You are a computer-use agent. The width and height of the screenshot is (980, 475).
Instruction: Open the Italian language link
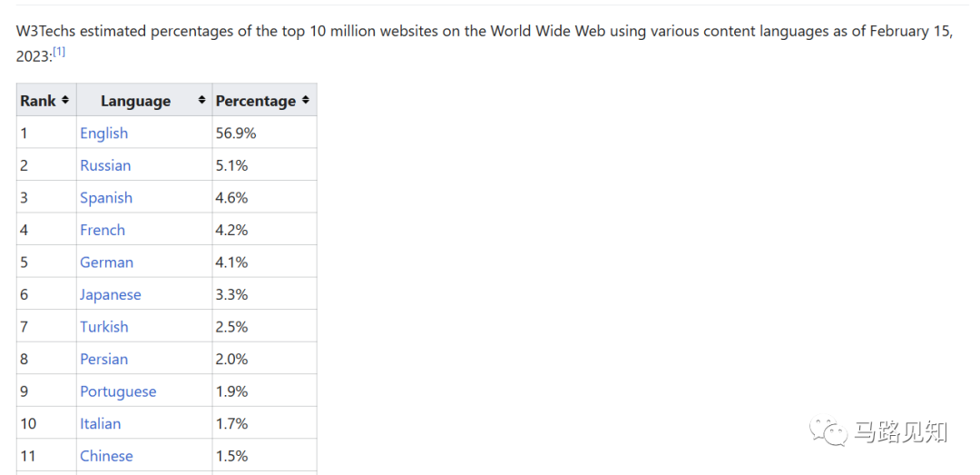click(100, 424)
